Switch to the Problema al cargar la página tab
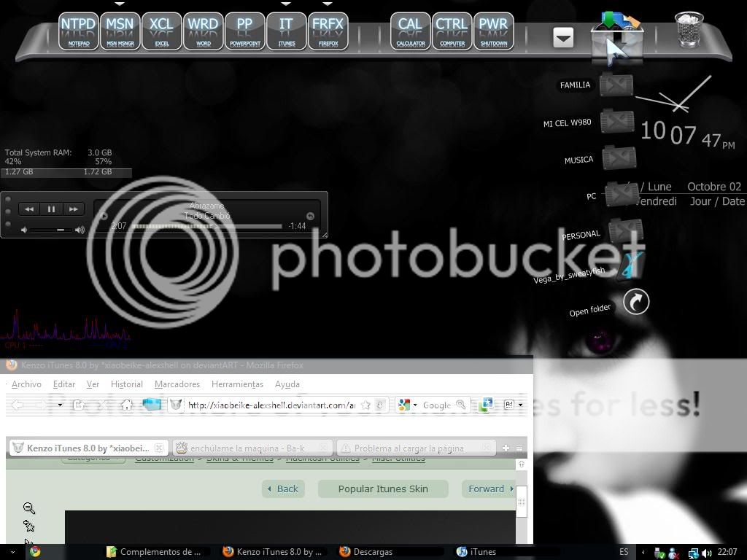 (x=417, y=448)
